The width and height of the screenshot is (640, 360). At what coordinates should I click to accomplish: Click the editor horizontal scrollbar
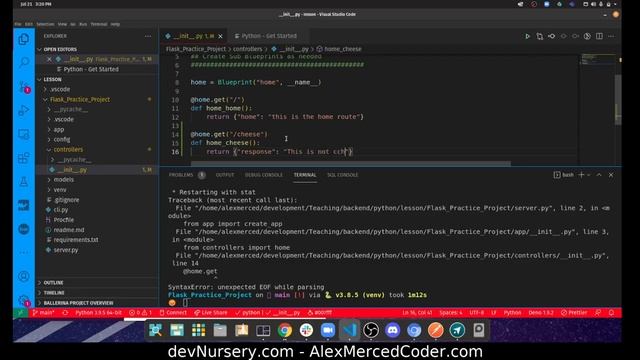(351, 163)
